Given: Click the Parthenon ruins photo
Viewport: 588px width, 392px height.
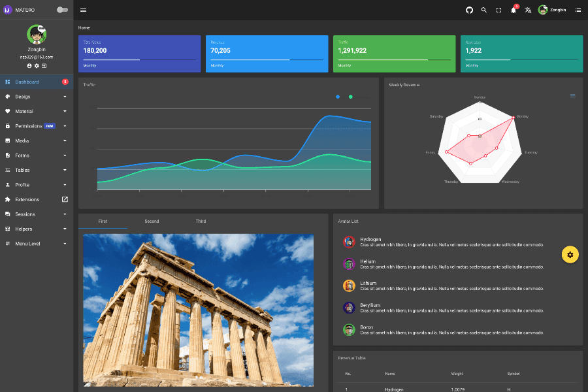Looking at the screenshot, I should pyautogui.click(x=198, y=310).
